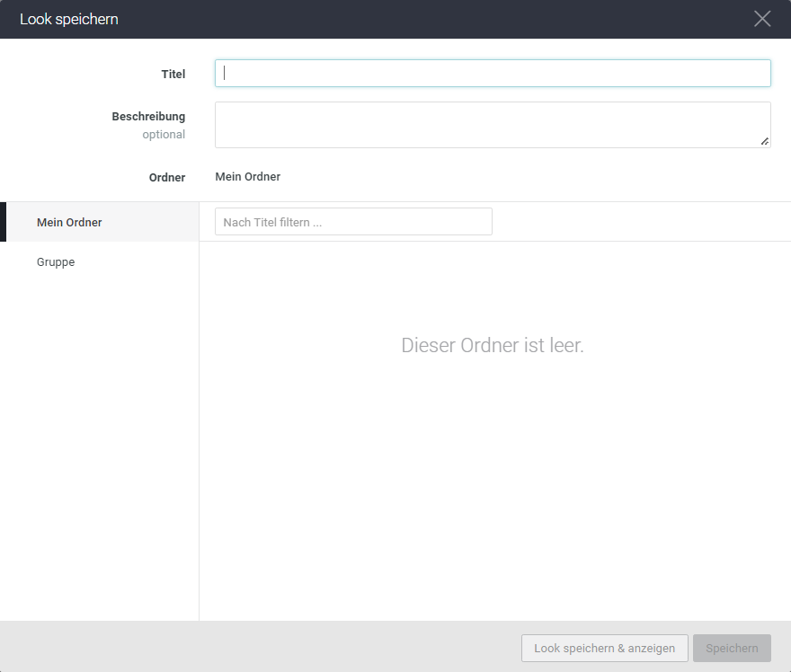
Task: Close the Look speichern dialog
Action: (x=761, y=19)
